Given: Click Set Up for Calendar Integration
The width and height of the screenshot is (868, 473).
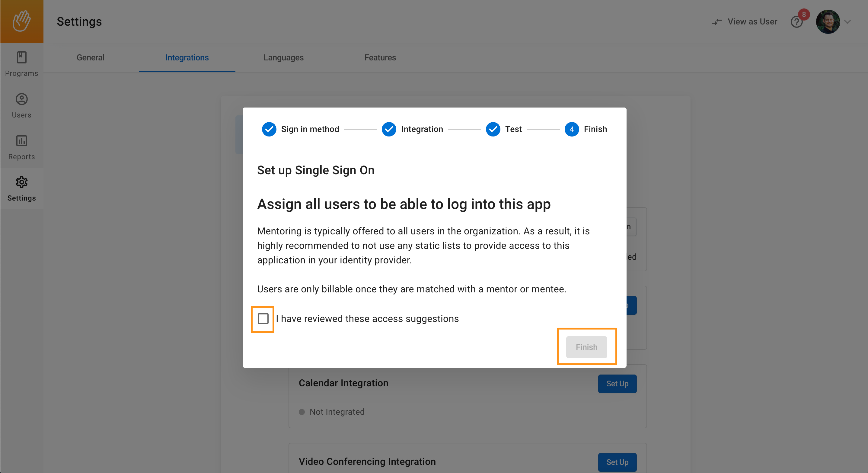Looking at the screenshot, I should point(617,384).
